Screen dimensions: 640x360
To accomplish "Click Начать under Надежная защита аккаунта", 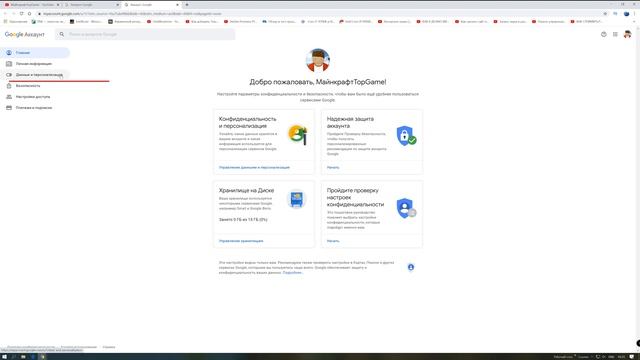I will [333, 167].
